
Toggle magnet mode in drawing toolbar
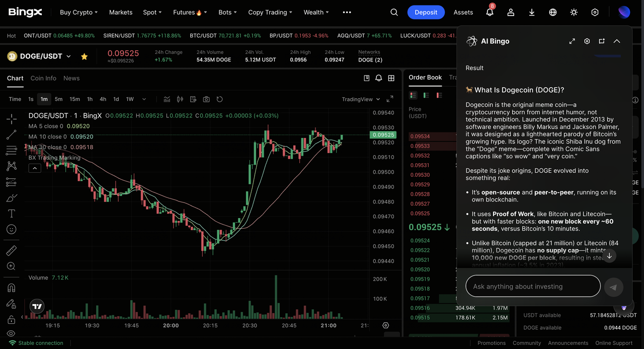pyautogui.click(x=11, y=288)
